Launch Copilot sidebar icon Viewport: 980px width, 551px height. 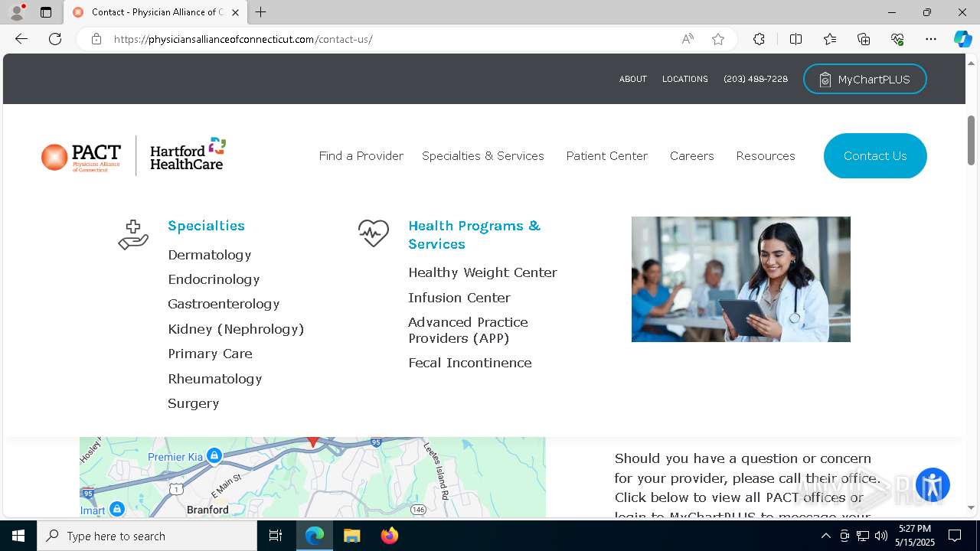tap(962, 39)
